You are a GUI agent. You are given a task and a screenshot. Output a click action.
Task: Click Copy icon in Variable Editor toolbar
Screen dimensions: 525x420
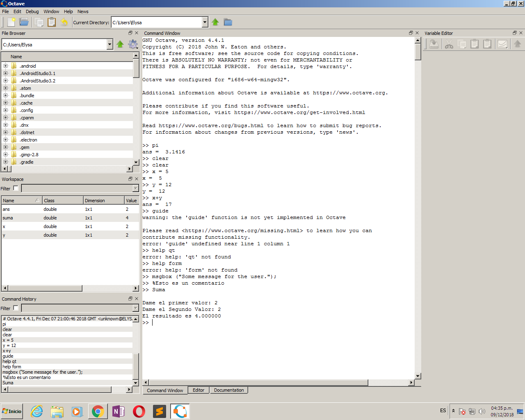(x=462, y=44)
